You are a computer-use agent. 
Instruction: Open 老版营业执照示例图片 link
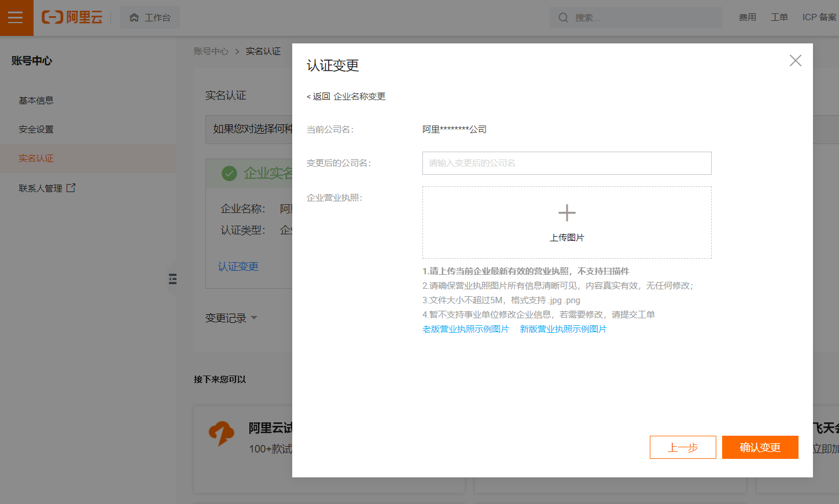[x=466, y=329]
